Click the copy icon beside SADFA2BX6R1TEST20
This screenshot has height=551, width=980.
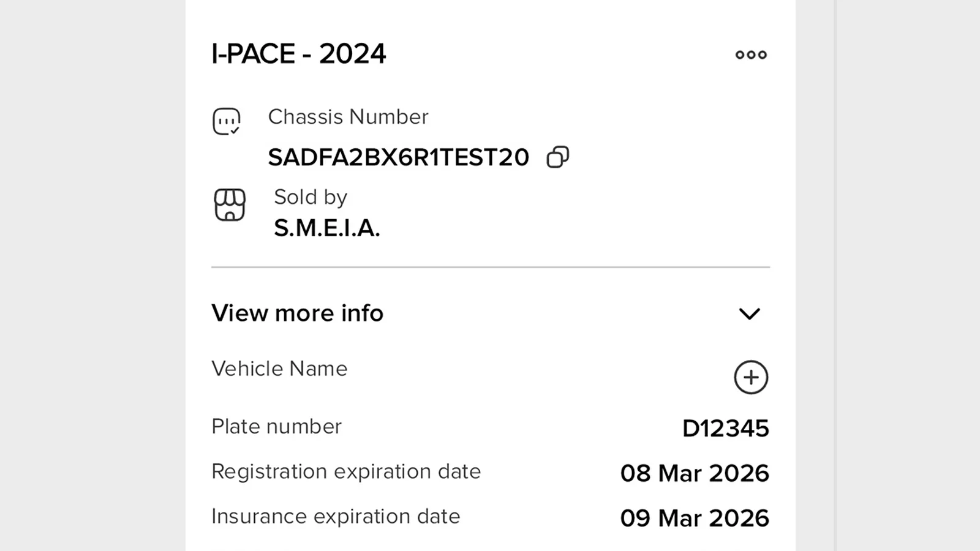(x=559, y=157)
